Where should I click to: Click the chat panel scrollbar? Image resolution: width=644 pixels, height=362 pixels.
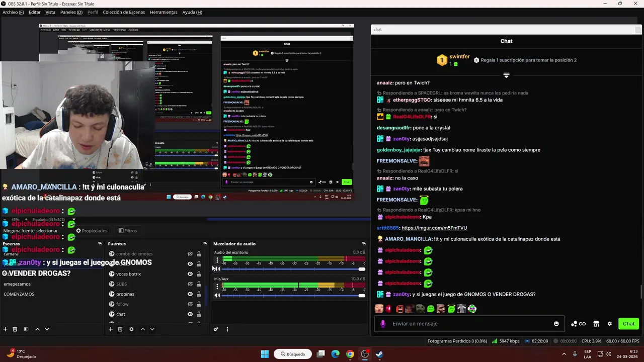(641, 291)
